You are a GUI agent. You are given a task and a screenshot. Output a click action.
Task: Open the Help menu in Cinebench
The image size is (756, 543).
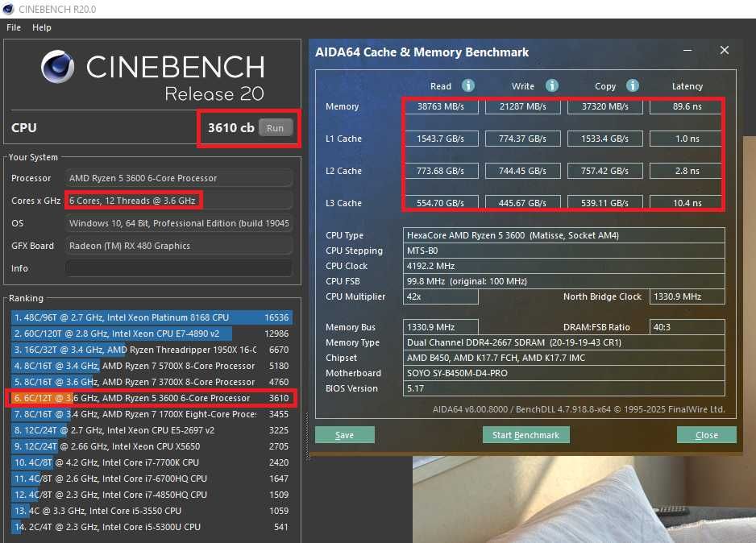(x=41, y=27)
